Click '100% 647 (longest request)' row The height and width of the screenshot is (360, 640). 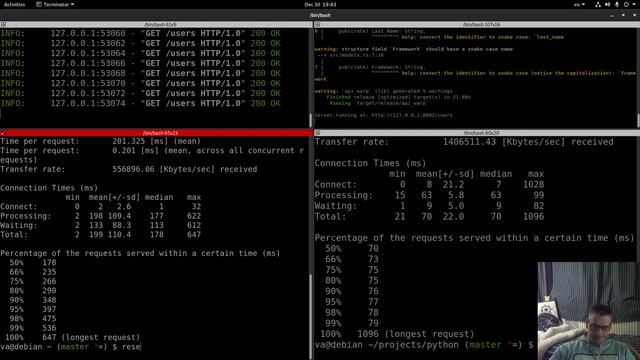[72, 338]
